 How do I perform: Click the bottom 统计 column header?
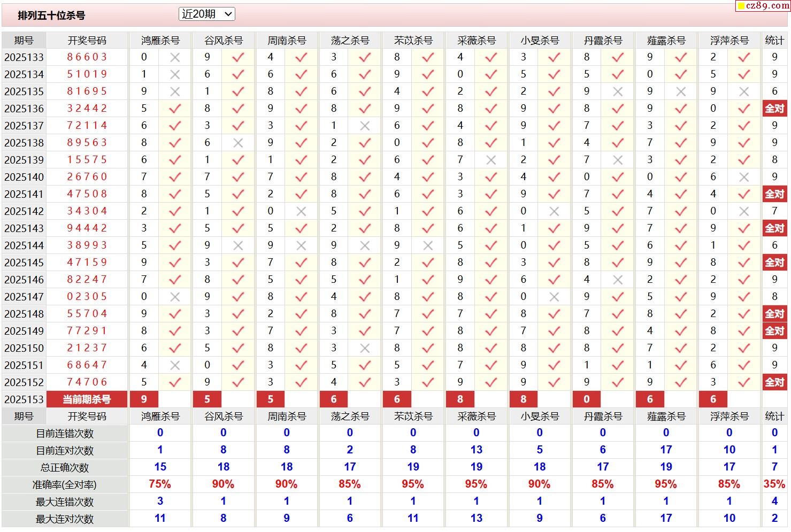774,417
